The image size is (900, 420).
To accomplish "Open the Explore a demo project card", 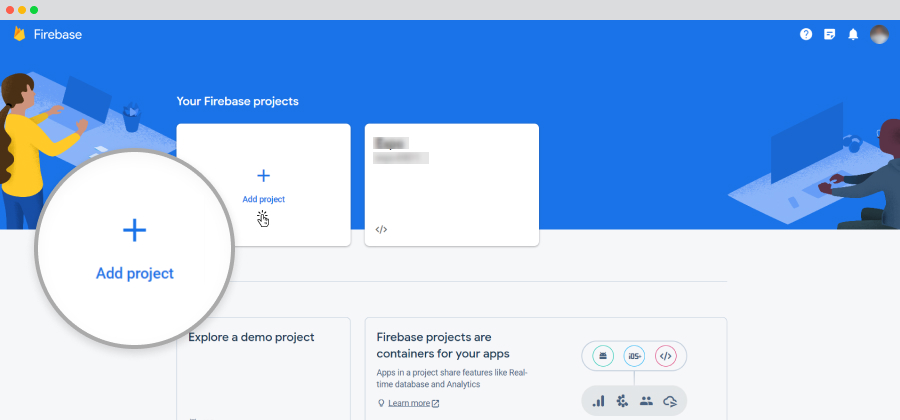I will pos(263,368).
